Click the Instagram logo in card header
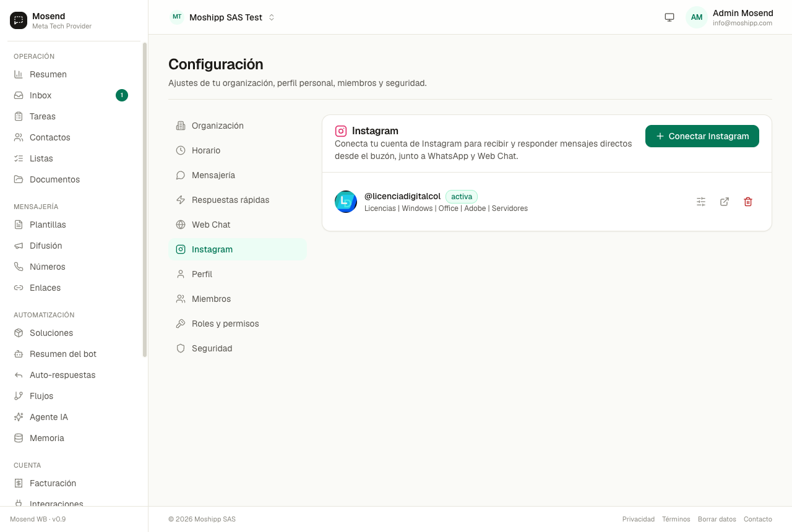 [x=341, y=131]
